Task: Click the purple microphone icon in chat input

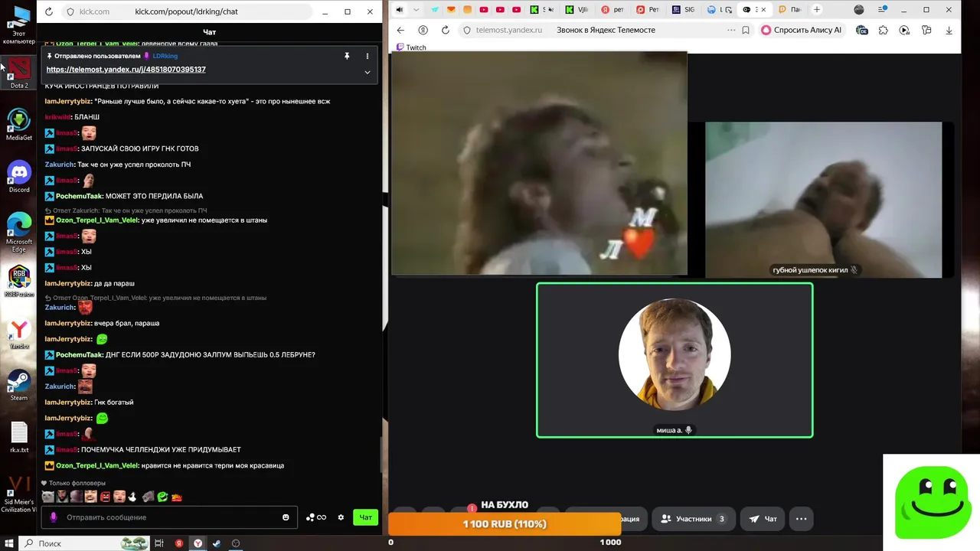Action: [54, 517]
